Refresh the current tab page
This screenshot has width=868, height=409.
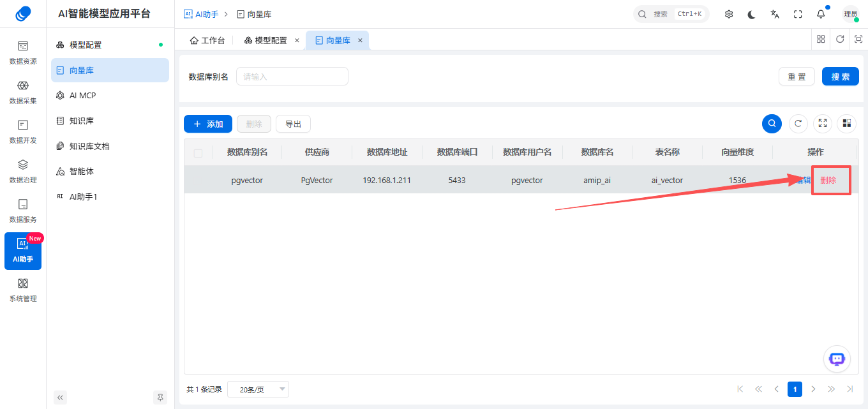click(840, 39)
